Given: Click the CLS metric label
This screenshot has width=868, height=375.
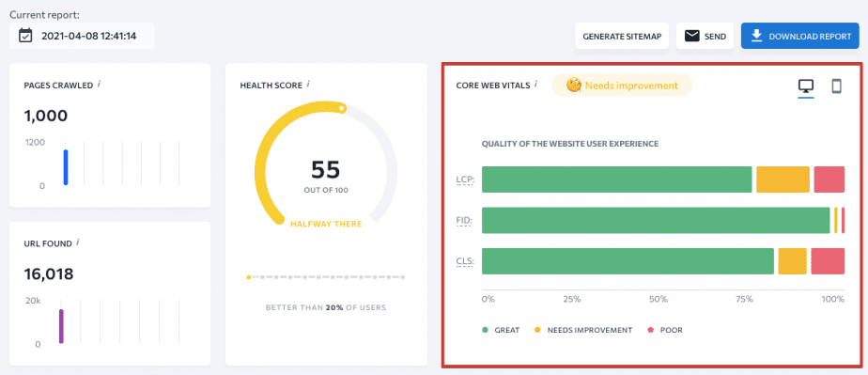Looking at the screenshot, I should pos(465,261).
